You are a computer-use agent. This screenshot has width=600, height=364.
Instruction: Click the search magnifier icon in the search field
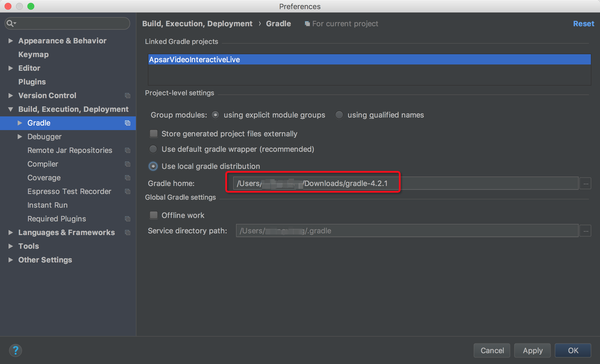(11, 23)
